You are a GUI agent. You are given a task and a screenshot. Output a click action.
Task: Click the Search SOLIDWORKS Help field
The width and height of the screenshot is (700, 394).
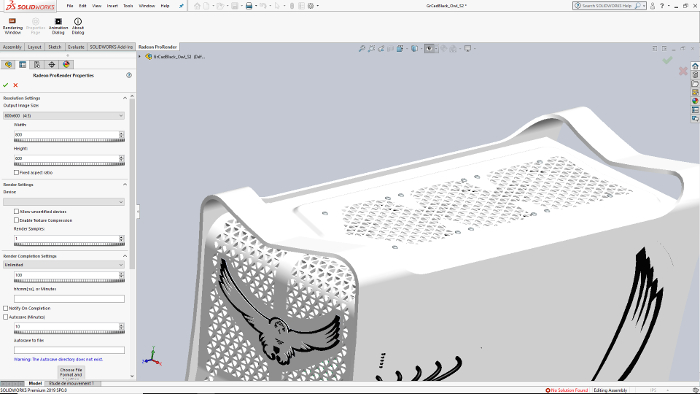click(608, 6)
